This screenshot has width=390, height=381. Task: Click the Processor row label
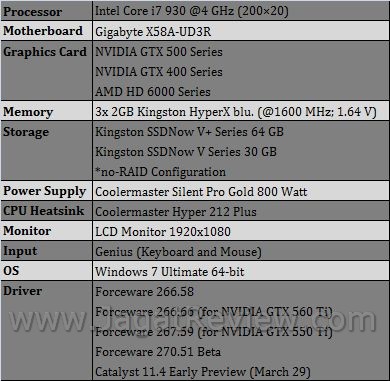tap(33, 12)
